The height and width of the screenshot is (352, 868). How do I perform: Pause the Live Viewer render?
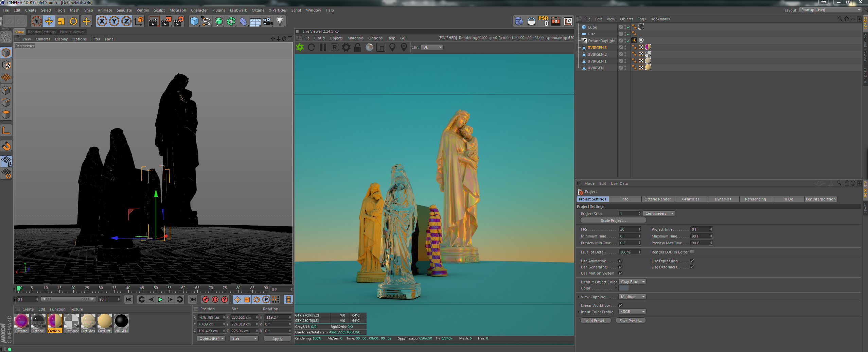click(323, 47)
